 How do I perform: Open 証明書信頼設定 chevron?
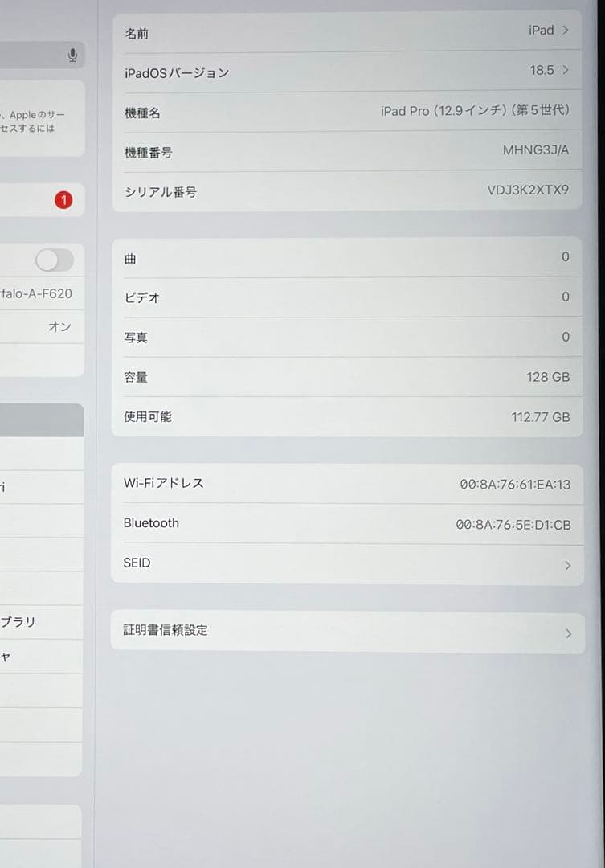[x=569, y=633]
